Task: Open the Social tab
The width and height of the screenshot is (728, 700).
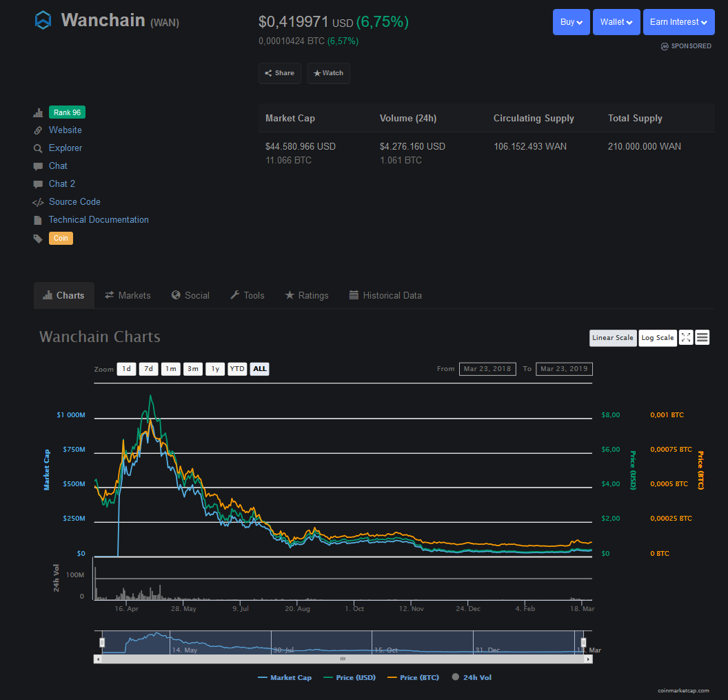Action: [190, 295]
